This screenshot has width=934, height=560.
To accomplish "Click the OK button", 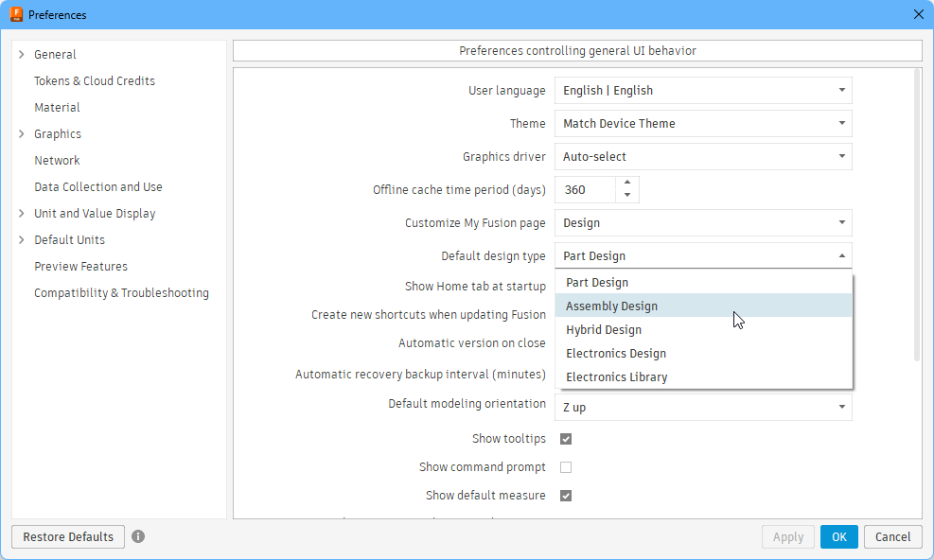I will [838, 536].
